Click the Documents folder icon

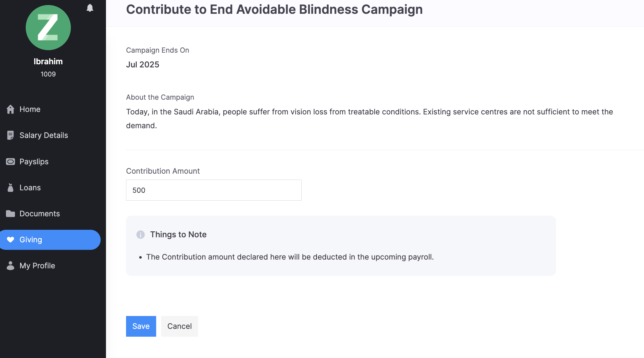(10, 213)
